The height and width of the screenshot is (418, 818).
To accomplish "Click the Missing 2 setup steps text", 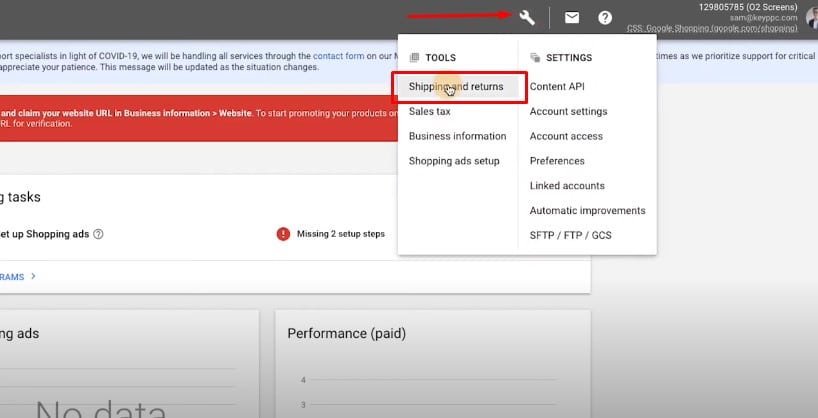I will (x=341, y=234).
